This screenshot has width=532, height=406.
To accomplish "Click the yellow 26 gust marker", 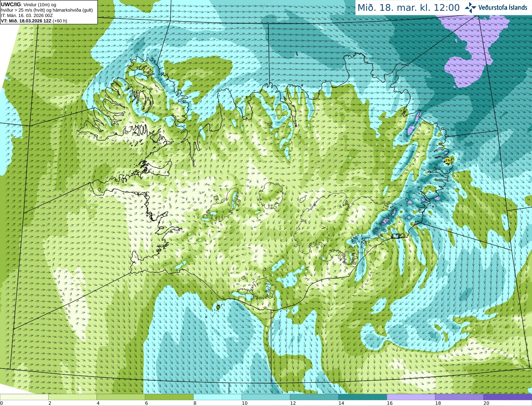I will [x=447, y=160].
